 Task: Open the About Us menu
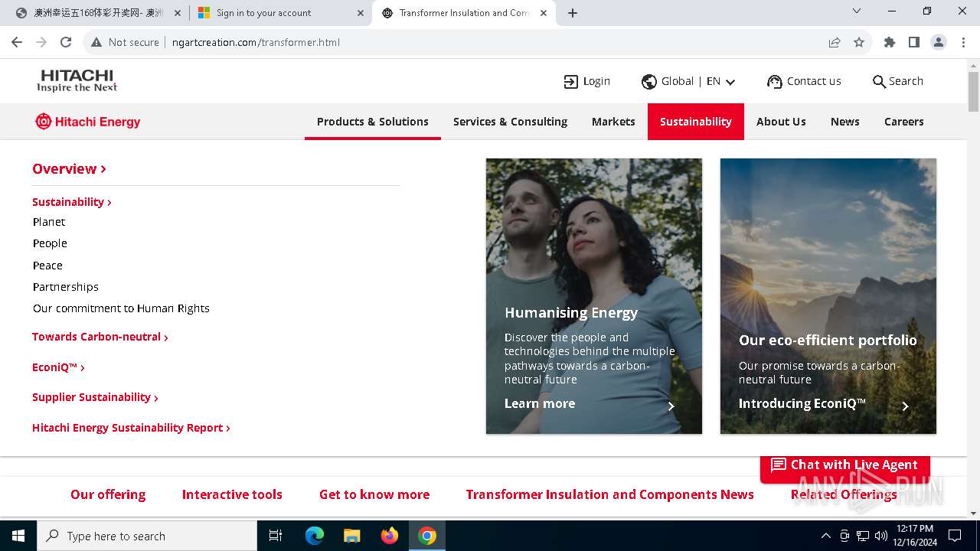pyautogui.click(x=781, y=122)
